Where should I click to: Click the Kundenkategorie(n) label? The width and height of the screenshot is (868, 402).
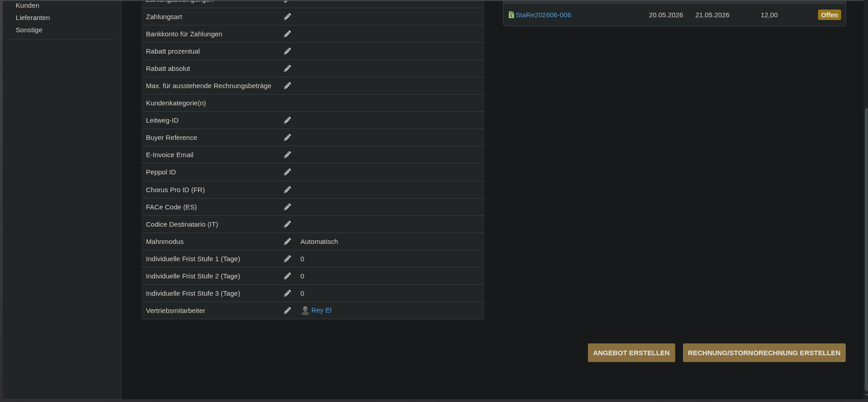(x=176, y=103)
